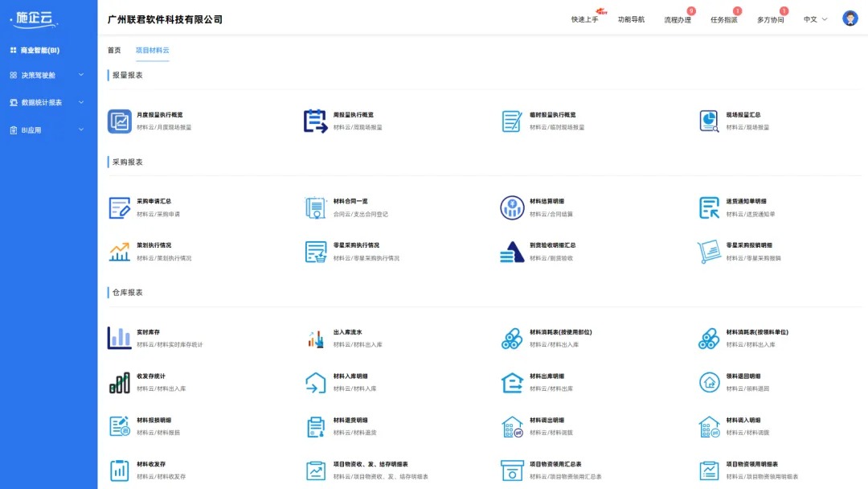Open the 到货验收明细汇总 report icon
The image size is (868, 489).
tap(514, 252)
